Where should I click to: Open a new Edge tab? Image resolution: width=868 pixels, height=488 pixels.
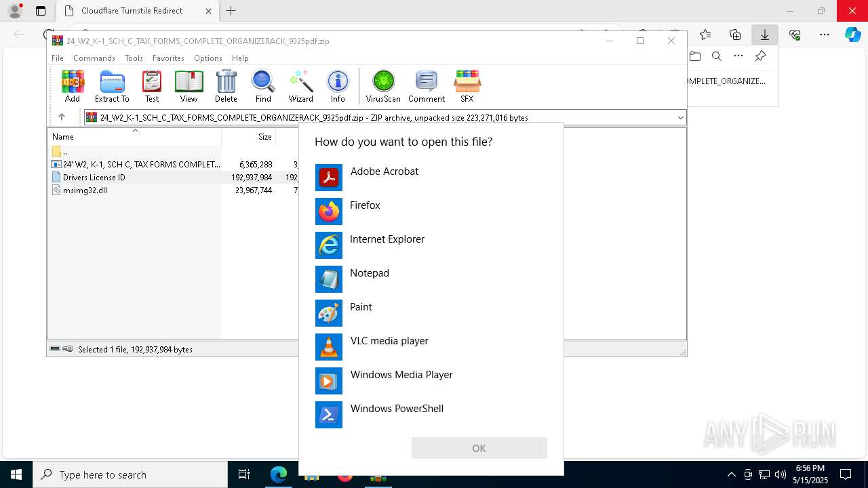(x=231, y=11)
